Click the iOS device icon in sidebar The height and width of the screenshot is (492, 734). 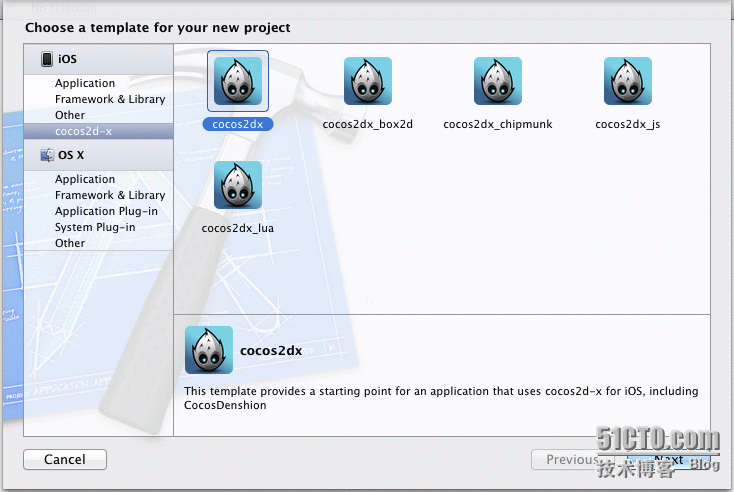click(x=47, y=59)
